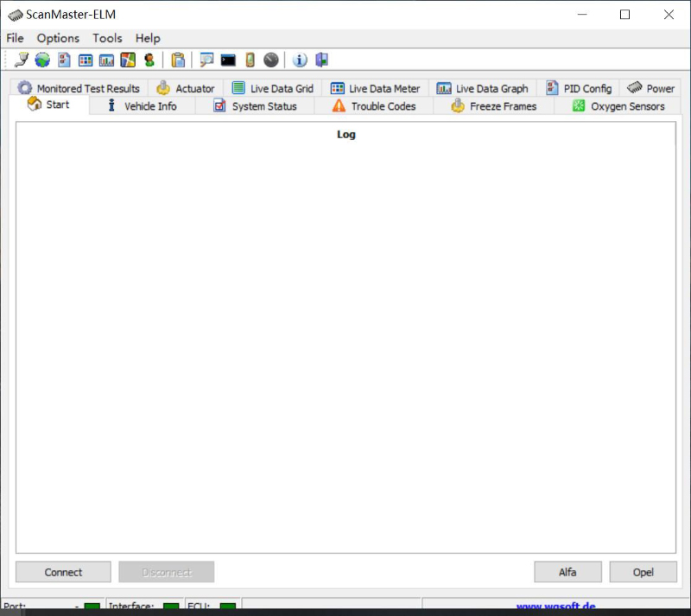Open the PID Config tab

[x=579, y=88]
